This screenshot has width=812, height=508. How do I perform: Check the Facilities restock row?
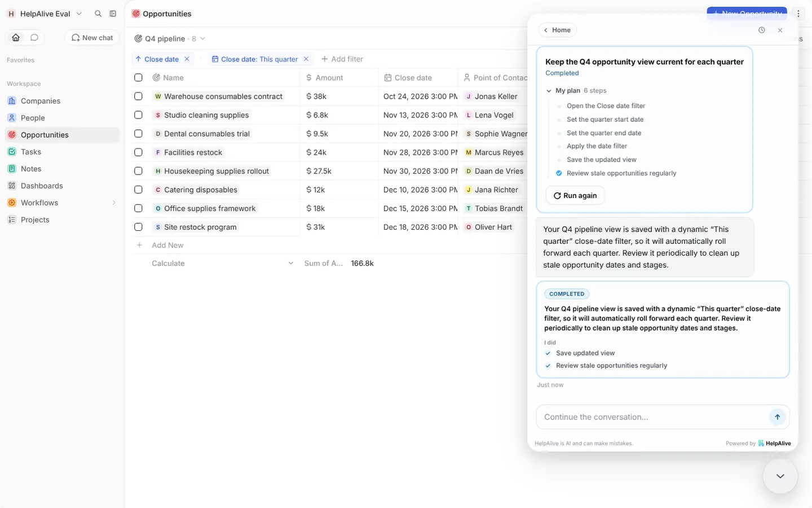pyautogui.click(x=138, y=152)
